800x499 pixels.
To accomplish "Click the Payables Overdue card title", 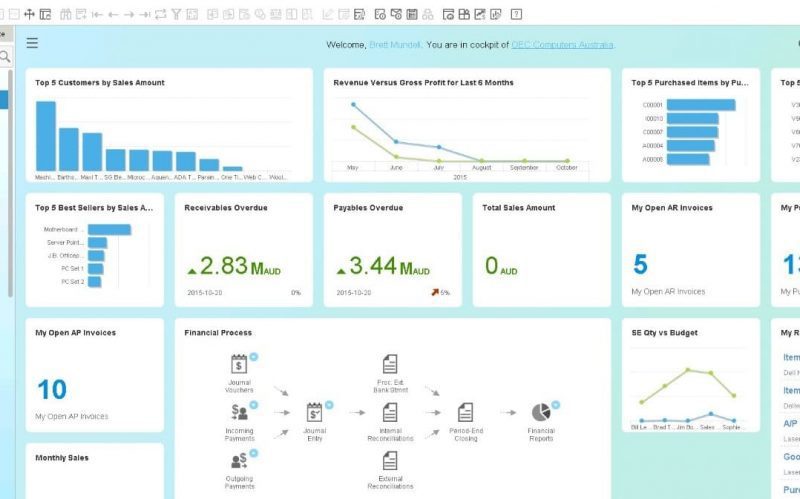I will [368, 208].
